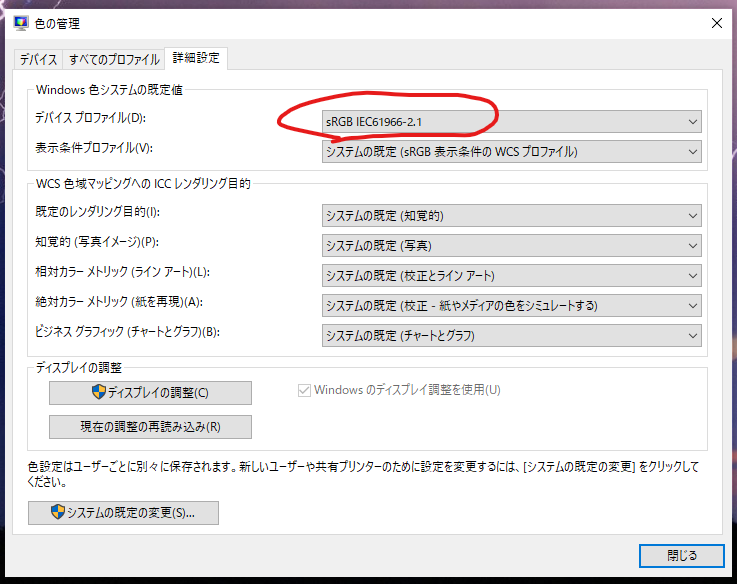Expand the 知覚的 (写真イメージ) dropdown
This screenshot has height=584, width=737.
pos(511,246)
